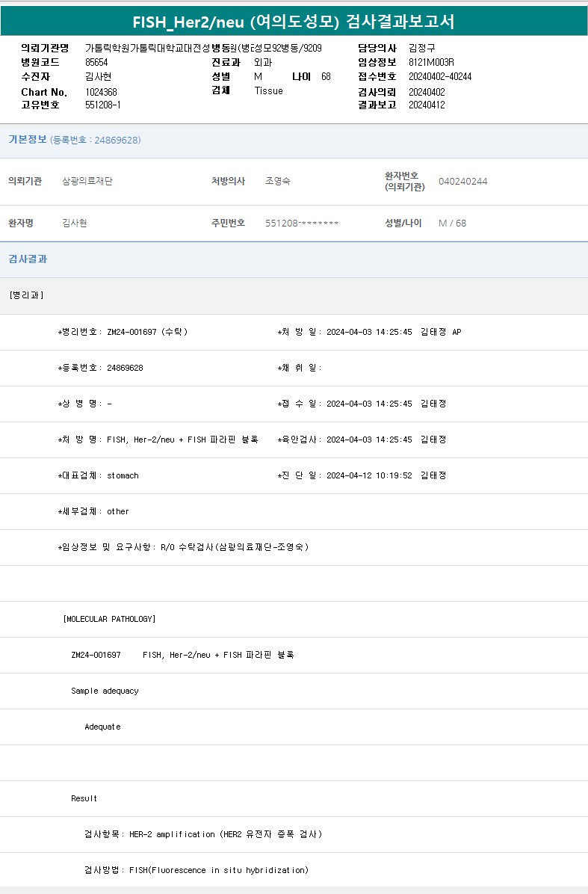Click the 병원코드 value 85654
This screenshot has height=894, width=588.
tap(96, 63)
